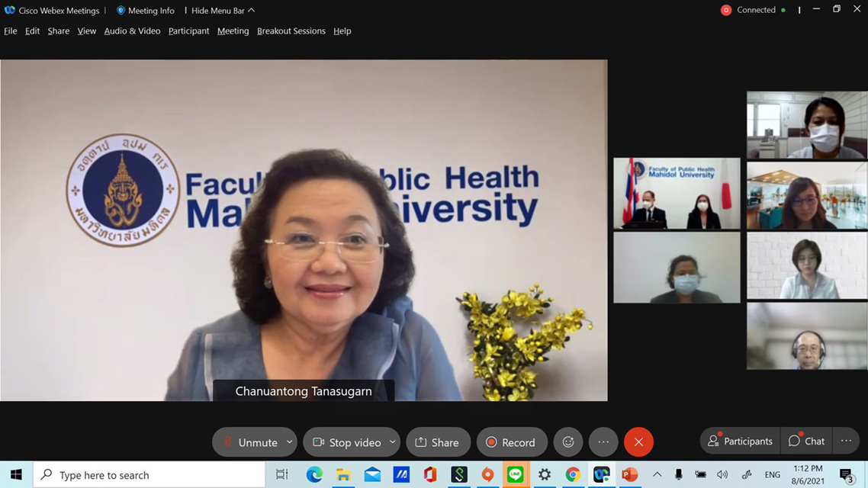
Task: Open the Breakout Sessions menu
Action: (291, 31)
